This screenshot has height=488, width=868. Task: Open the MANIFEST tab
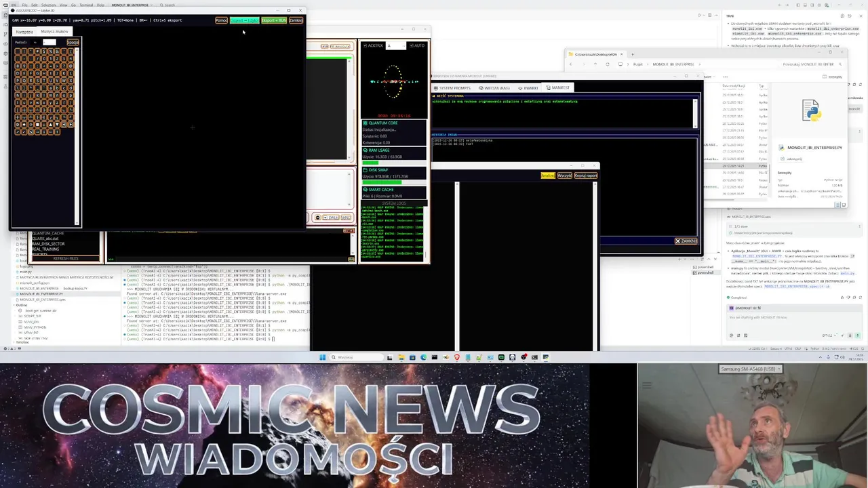[558, 87]
